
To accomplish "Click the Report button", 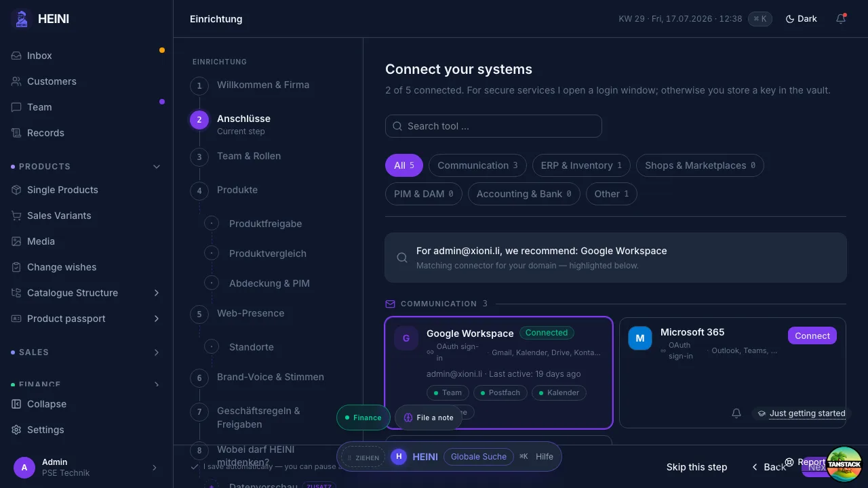I will point(805,462).
